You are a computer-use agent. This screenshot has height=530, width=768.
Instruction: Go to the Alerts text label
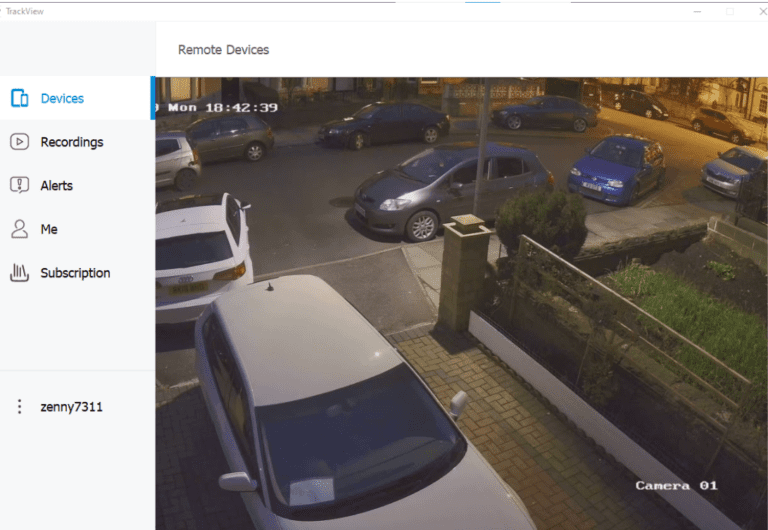point(57,186)
